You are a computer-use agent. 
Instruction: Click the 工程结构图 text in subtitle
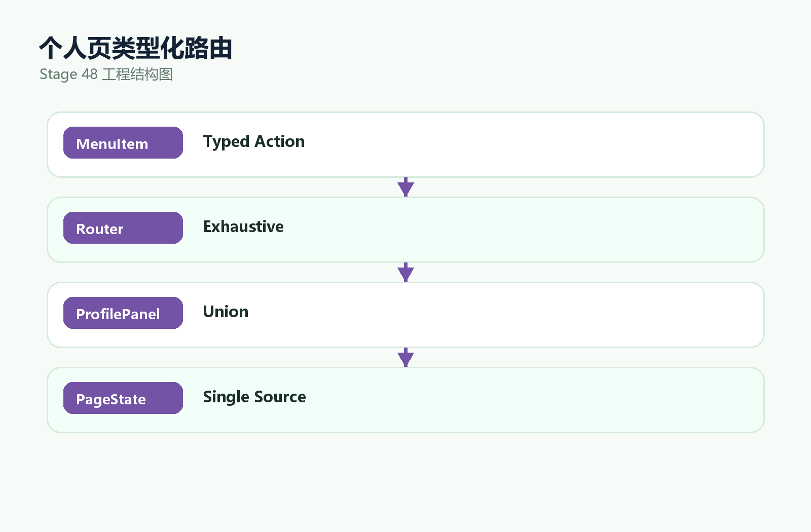tap(137, 74)
